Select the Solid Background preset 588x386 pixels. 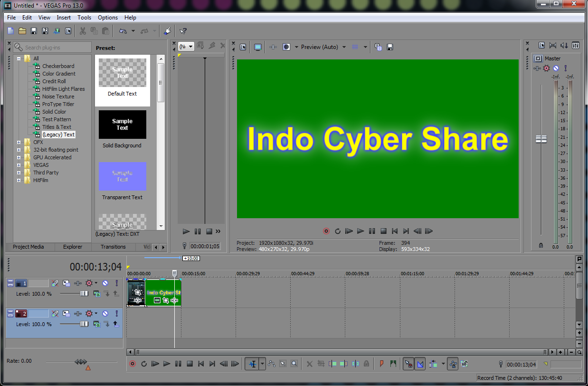pyautogui.click(x=123, y=130)
